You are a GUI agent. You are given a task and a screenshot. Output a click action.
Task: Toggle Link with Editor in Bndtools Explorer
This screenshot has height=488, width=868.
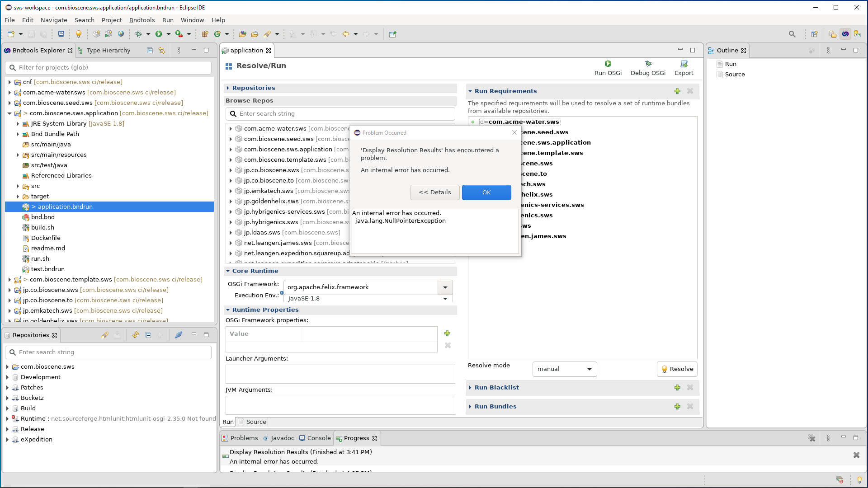tap(161, 50)
